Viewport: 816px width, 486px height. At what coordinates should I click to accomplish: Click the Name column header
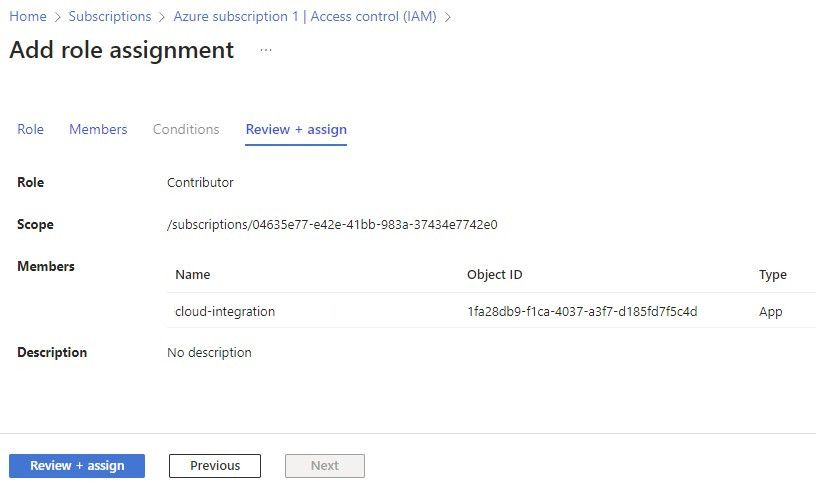[x=193, y=274]
